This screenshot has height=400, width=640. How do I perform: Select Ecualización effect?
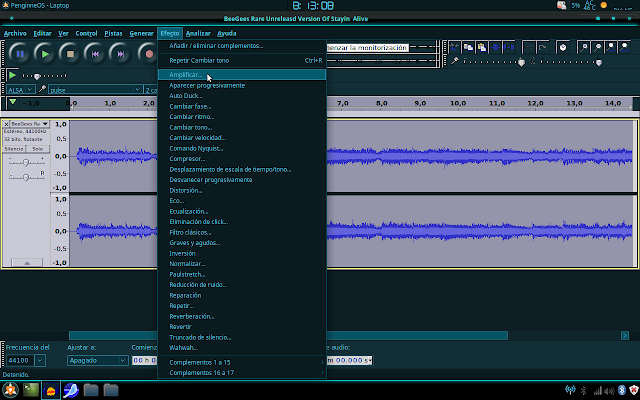click(x=242, y=211)
